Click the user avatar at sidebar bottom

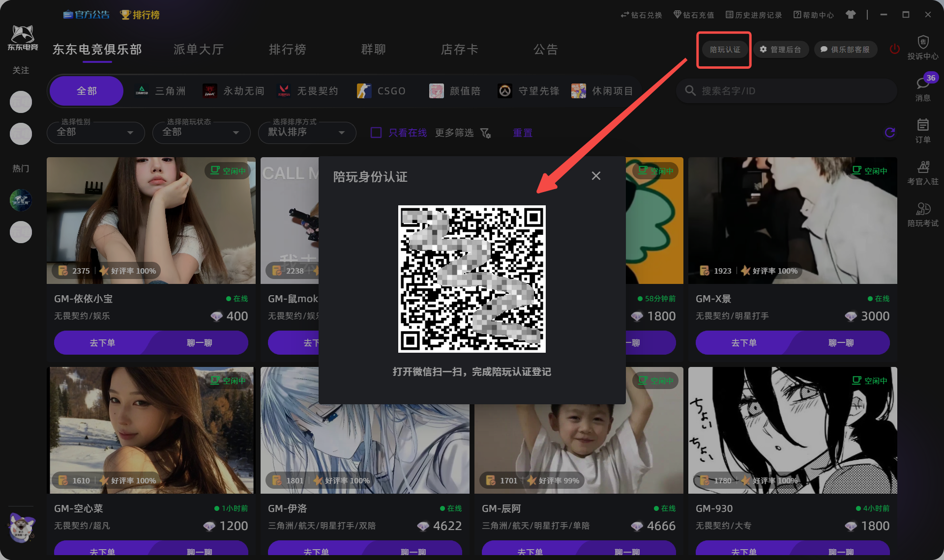tap(21, 527)
